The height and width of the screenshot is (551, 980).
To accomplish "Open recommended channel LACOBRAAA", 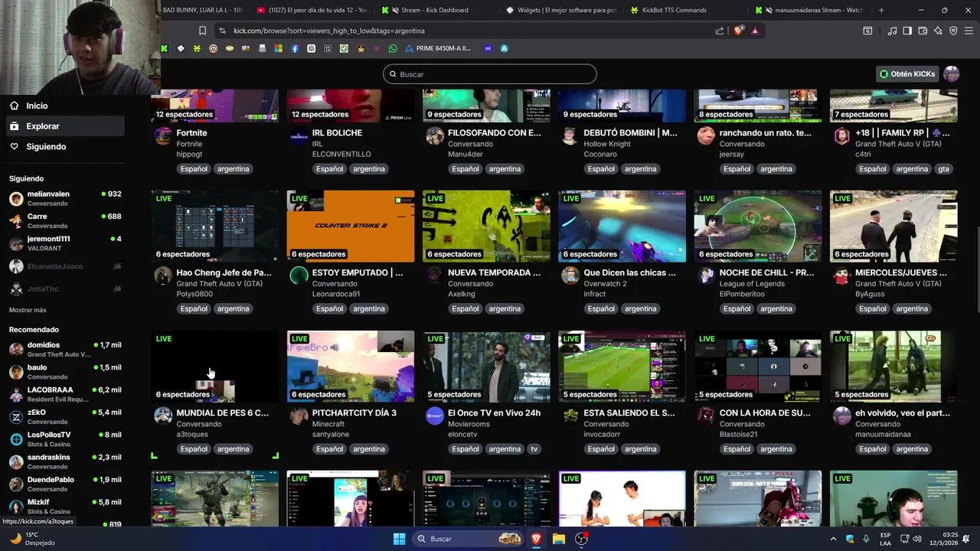I will tap(65, 394).
